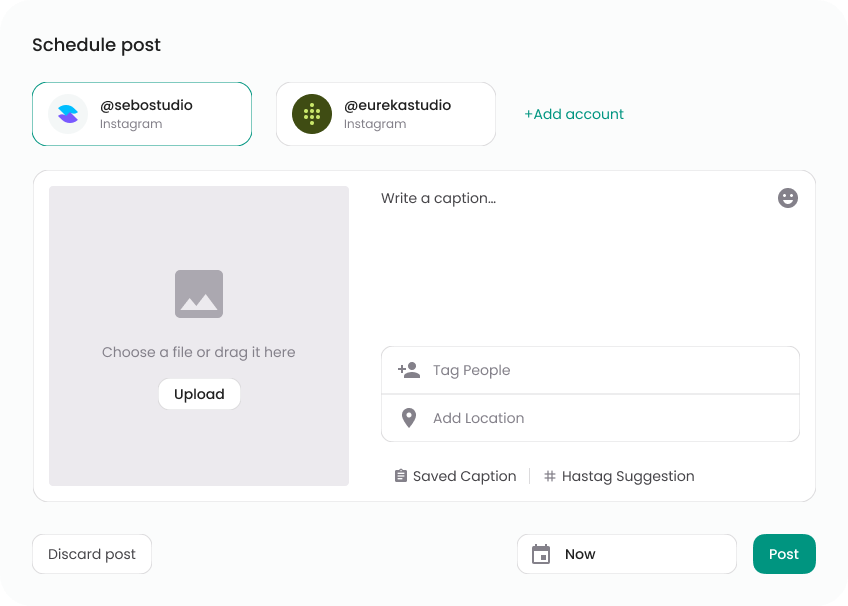Open the Now scheduling dropdown
The height and width of the screenshot is (606, 848).
click(x=627, y=554)
